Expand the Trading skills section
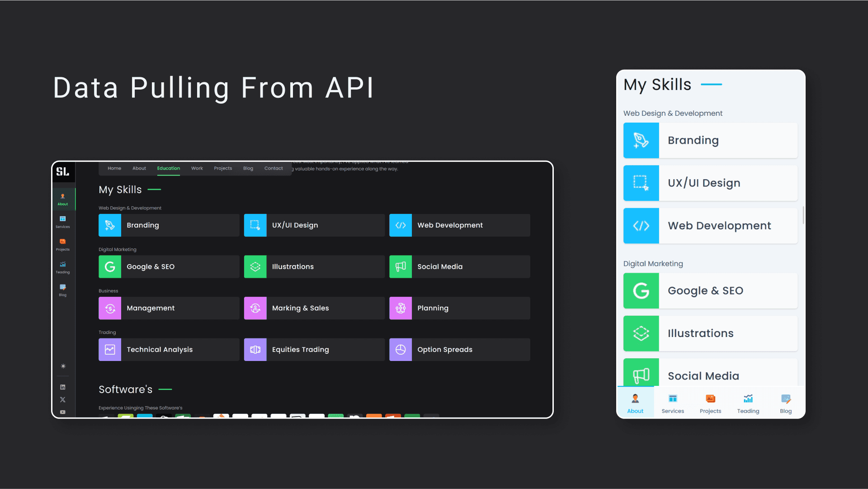Screen dimensions: 868x489 click(x=107, y=332)
